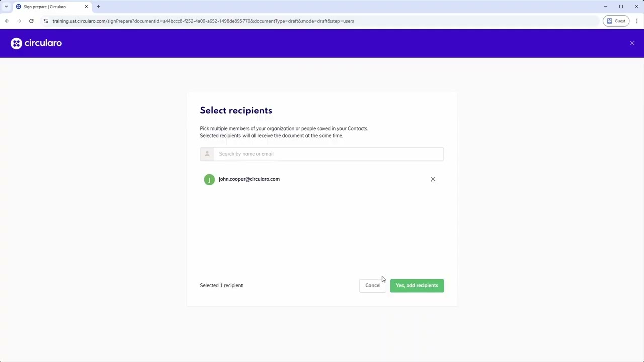The image size is (644, 362).
Task: Remove john.cooper@circularo.com recipient
Action: tap(433, 179)
